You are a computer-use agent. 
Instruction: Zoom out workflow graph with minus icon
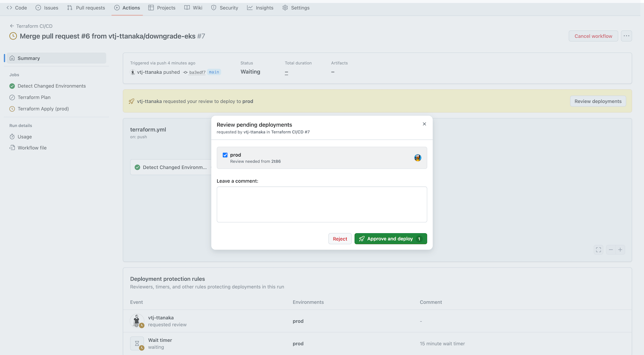(x=611, y=250)
